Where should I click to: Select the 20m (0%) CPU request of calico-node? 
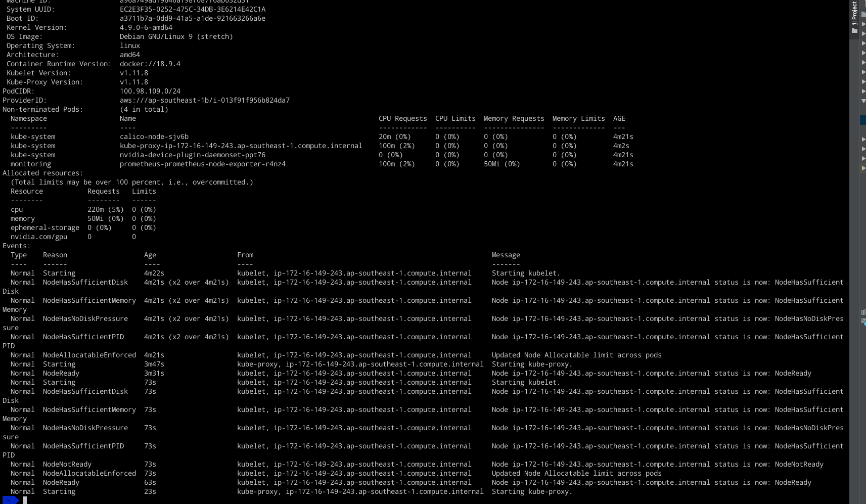tap(395, 136)
